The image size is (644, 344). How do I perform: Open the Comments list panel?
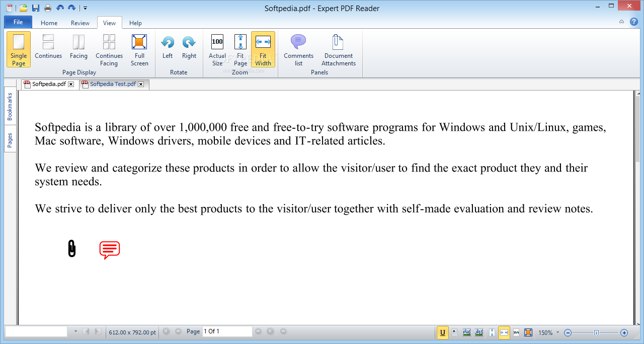tap(298, 49)
